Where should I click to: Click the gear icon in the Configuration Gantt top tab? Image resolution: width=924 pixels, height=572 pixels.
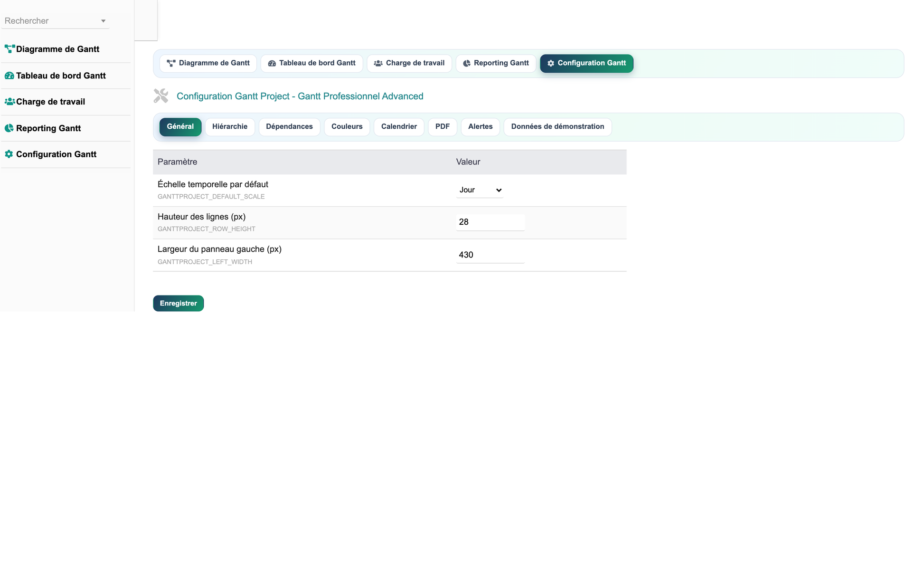tap(551, 63)
